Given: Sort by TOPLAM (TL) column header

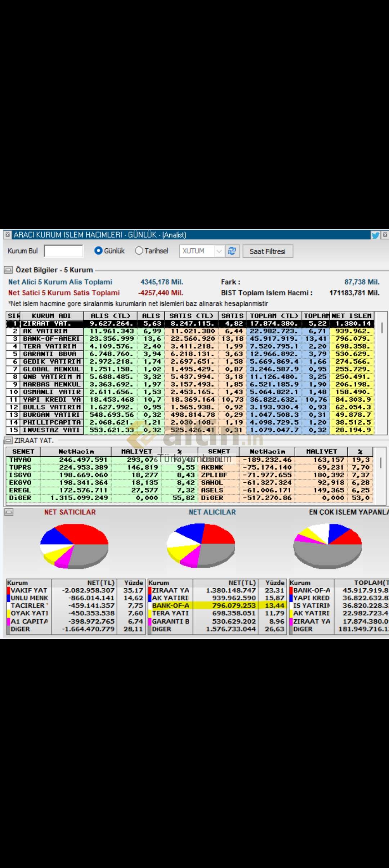Looking at the screenshot, I should (x=274, y=316).
